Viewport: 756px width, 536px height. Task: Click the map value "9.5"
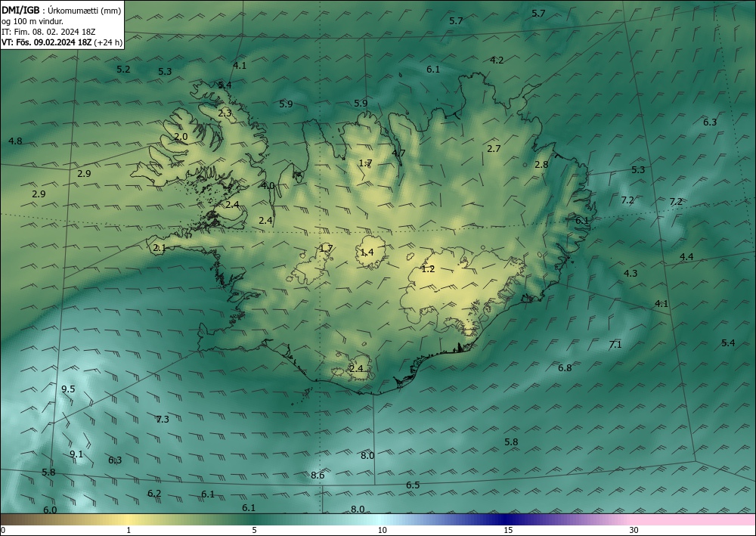click(69, 389)
